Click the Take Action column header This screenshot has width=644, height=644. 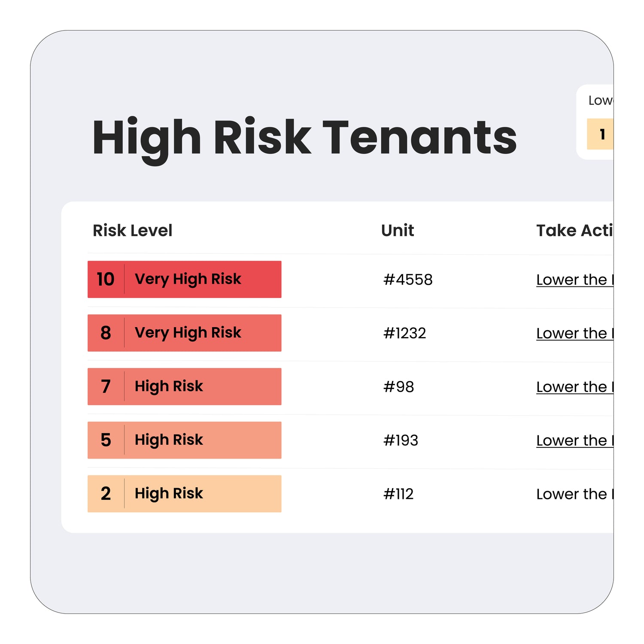[574, 231]
